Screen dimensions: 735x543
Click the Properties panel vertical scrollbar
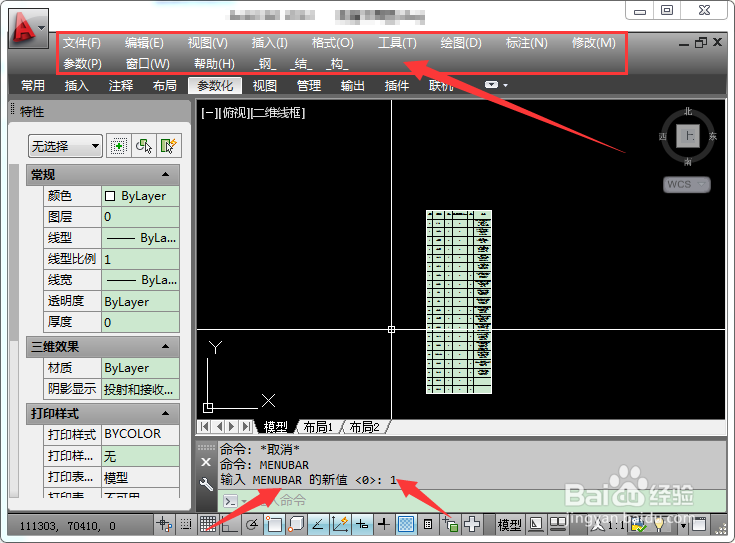coord(14,331)
